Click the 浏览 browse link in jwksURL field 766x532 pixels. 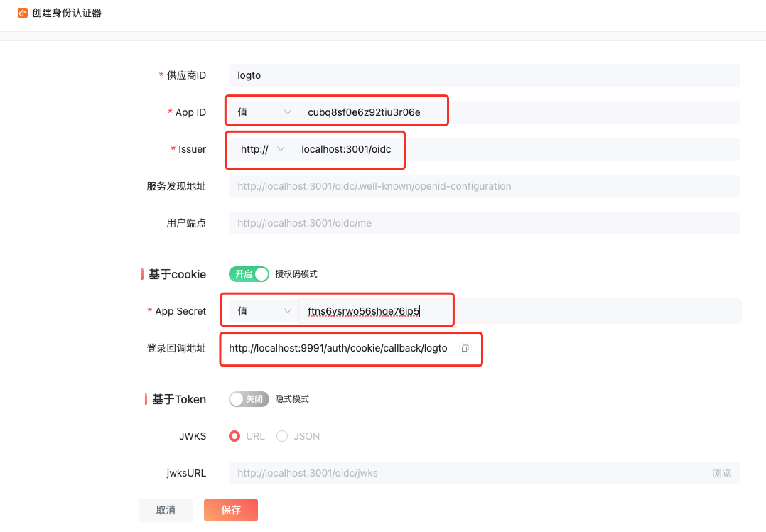[721, 473]
